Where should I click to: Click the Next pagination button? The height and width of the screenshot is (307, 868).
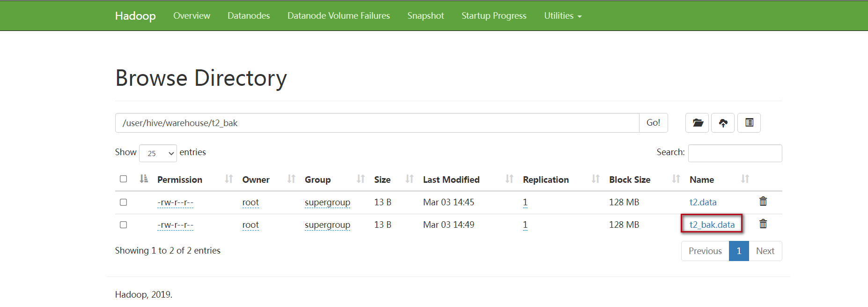click(x=765, y=251)
